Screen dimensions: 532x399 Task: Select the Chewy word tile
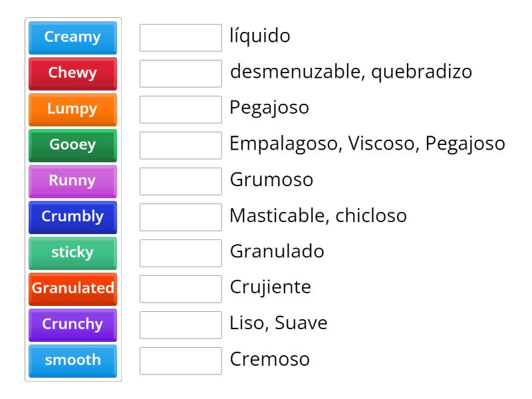[x=72, y=73]
